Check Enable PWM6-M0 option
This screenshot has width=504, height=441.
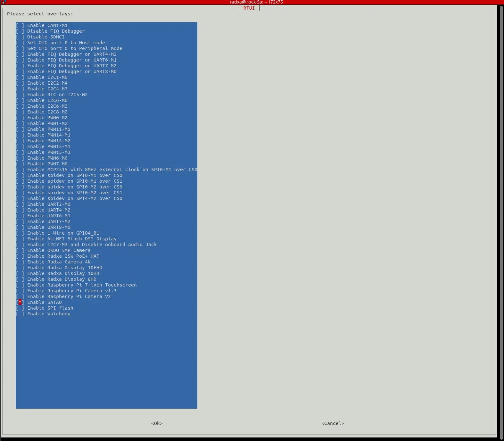tap(20, 158)
